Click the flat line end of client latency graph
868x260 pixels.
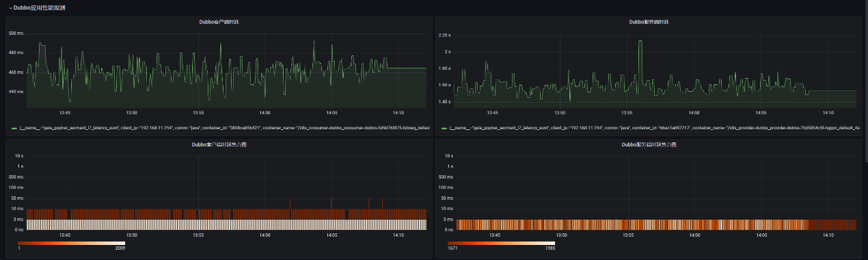(407, 68)
